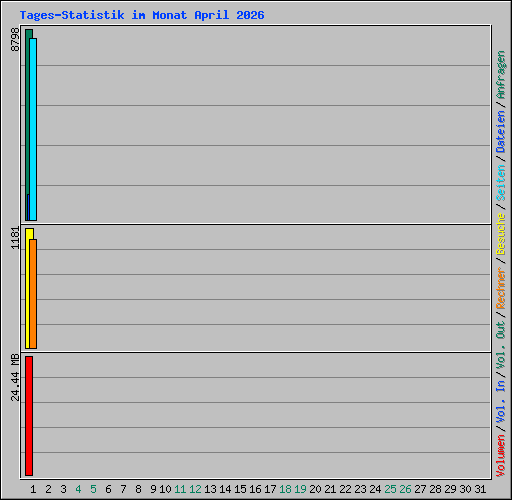Image resolution: width=512 pixels, height=500 pixels.
Task: Click the title 'Tages-Statistik im Monat April 2026'
Action: (142, 15)
